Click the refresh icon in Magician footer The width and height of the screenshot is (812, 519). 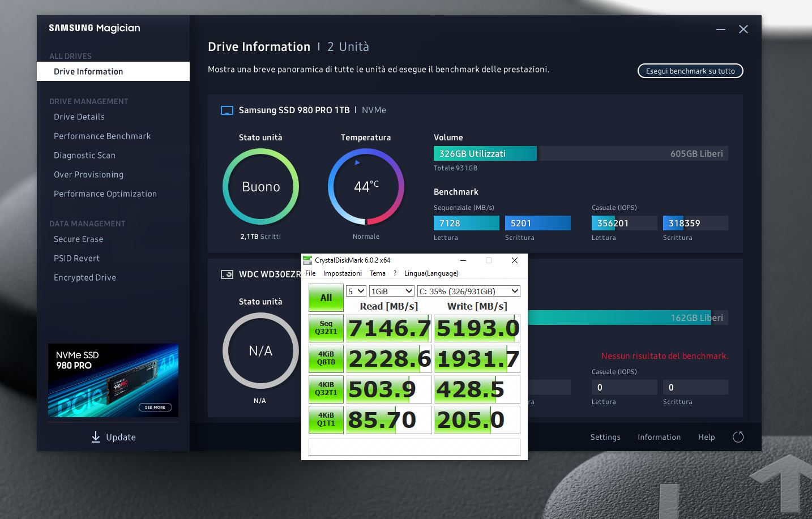738,437
